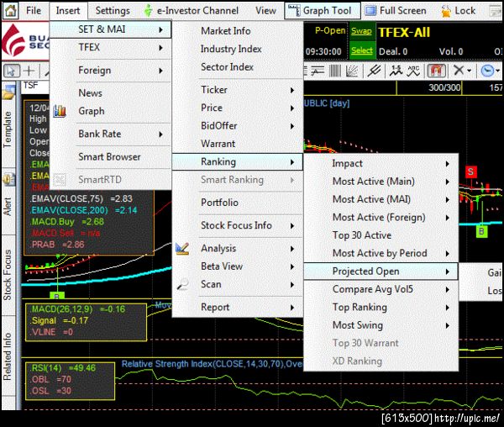Select Market Info menu item
Screen dimensions: 504x427
coord(238,31)
